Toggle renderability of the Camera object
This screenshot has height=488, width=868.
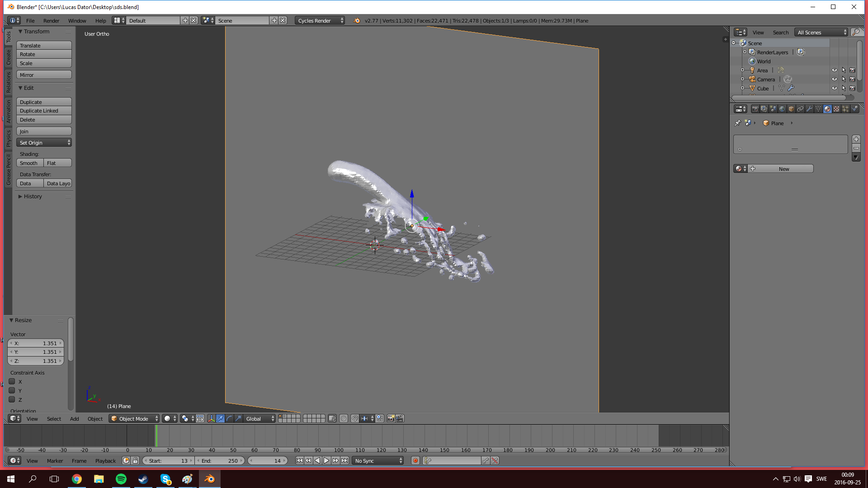852,80
